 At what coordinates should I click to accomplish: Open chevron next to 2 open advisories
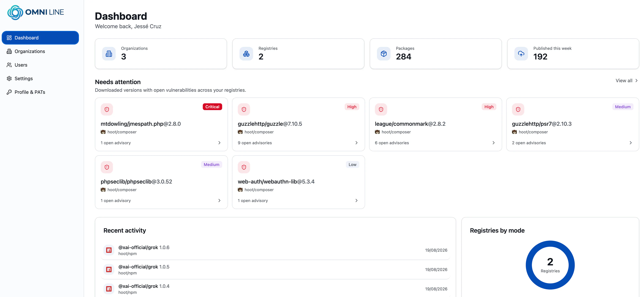click(631, 143)
